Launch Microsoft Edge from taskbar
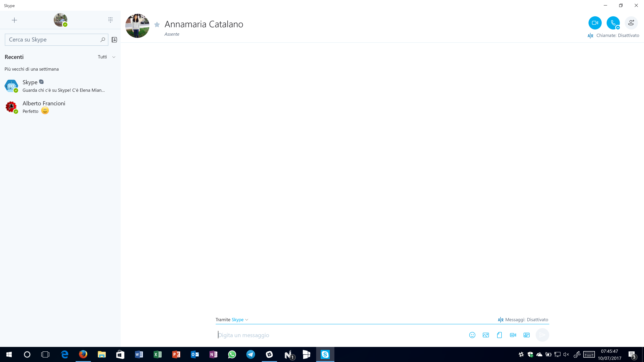 65,354
